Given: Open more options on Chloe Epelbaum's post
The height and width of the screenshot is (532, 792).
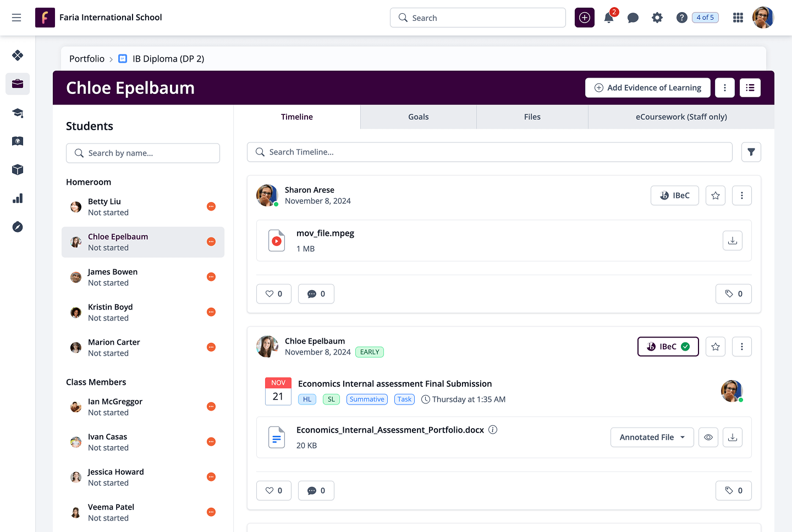Looking at the screenshot, I should point(741,347).
